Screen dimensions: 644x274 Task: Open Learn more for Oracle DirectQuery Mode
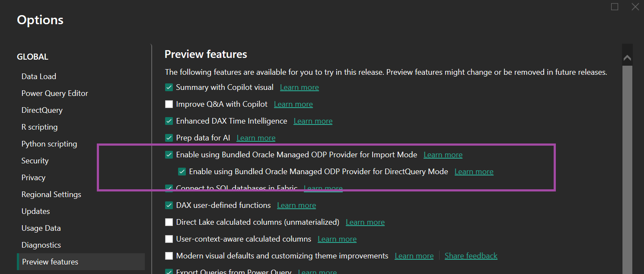(474, 172)
